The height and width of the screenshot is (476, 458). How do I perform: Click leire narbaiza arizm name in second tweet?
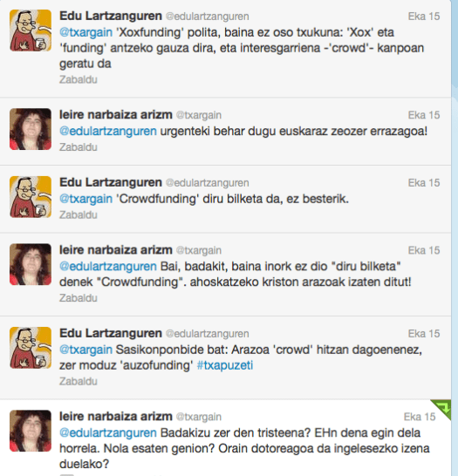pyautogui.click(x=116, y=115)
